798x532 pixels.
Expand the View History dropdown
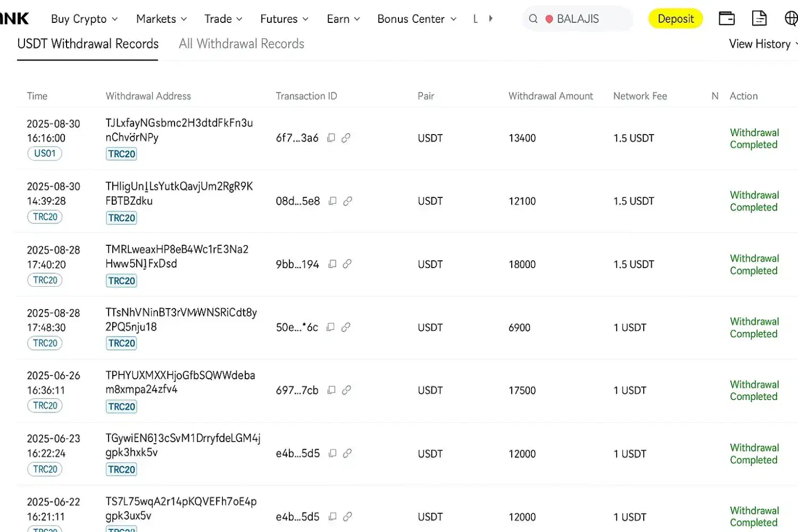762,44
